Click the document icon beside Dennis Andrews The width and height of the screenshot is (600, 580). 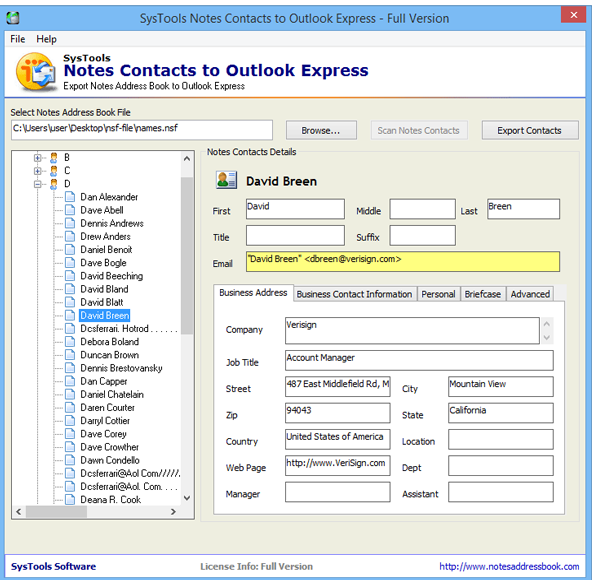point(70,223)
